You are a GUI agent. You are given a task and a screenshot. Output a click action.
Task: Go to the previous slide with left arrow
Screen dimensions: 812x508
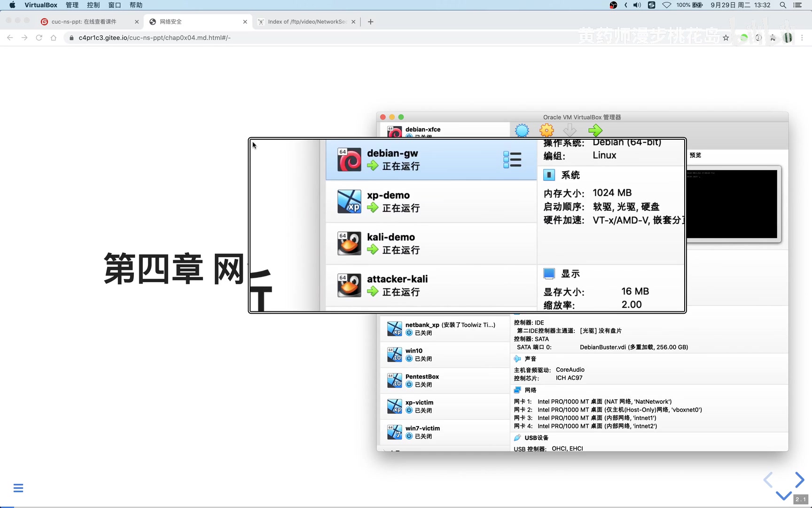click(768, 480)
